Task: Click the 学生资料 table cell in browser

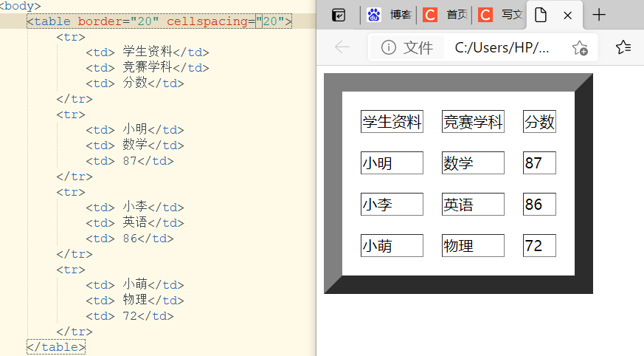Action: 392,122
